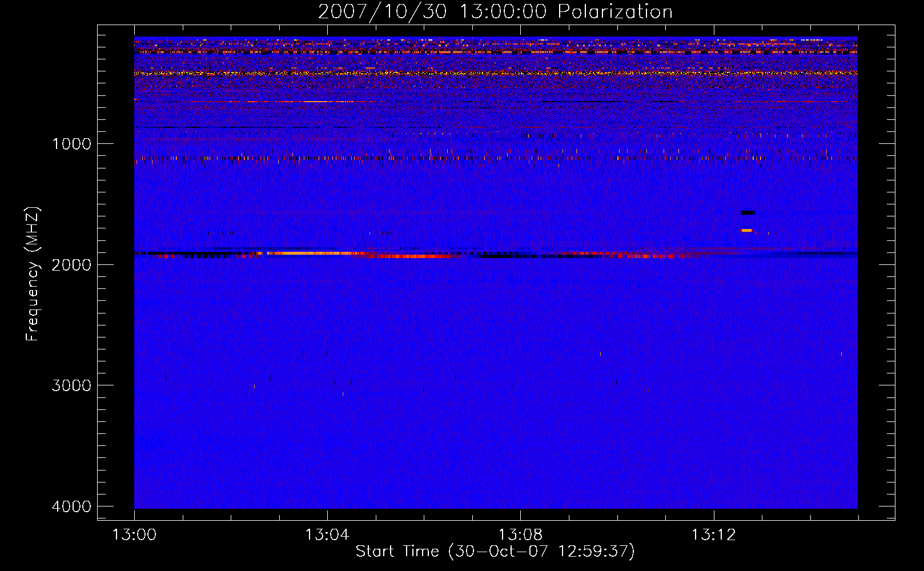Click the short black burst near 13:12

point(748,213)
